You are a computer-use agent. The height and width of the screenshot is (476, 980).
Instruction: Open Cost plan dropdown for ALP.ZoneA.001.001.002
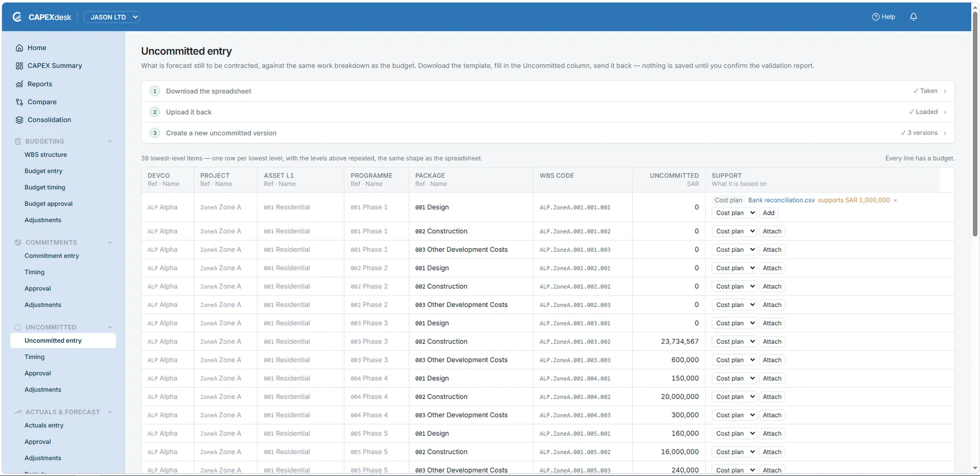[x=734, y=231]
